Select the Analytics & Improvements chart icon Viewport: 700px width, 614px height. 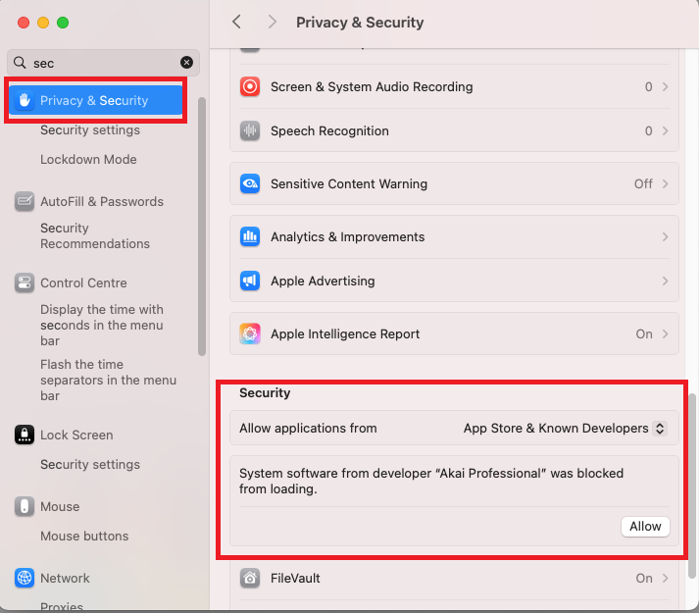click(250, 236)
